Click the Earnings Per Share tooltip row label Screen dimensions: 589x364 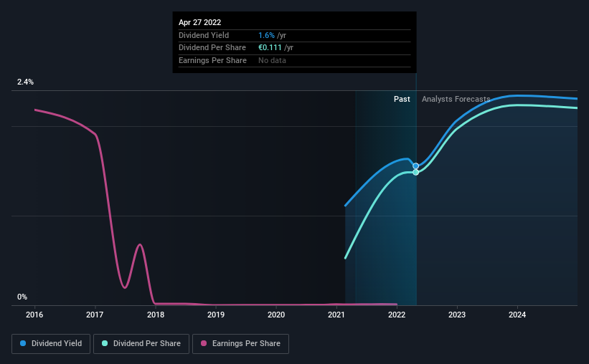click(x=212, y=60)
